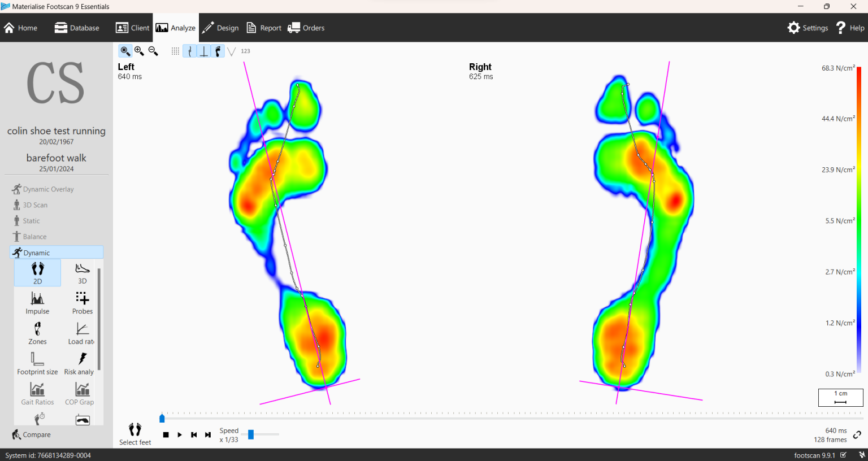Play the footstep recording
The height and width of the screenshot is (461, 868).
tap(180, 434)
